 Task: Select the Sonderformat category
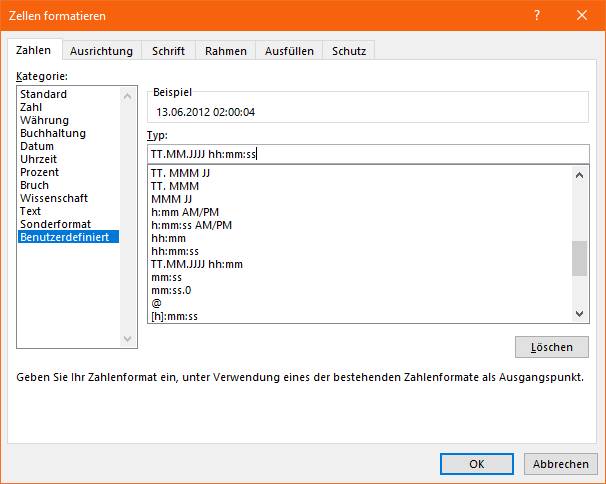(55, 224)
